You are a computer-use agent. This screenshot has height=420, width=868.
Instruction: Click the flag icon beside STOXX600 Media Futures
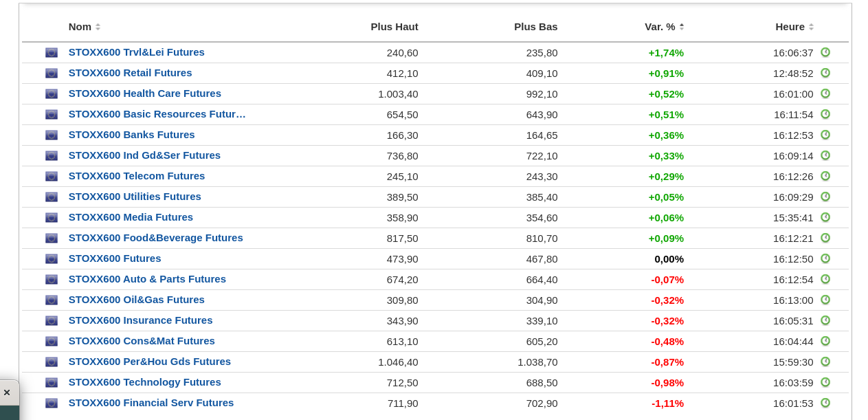point(52,218)
